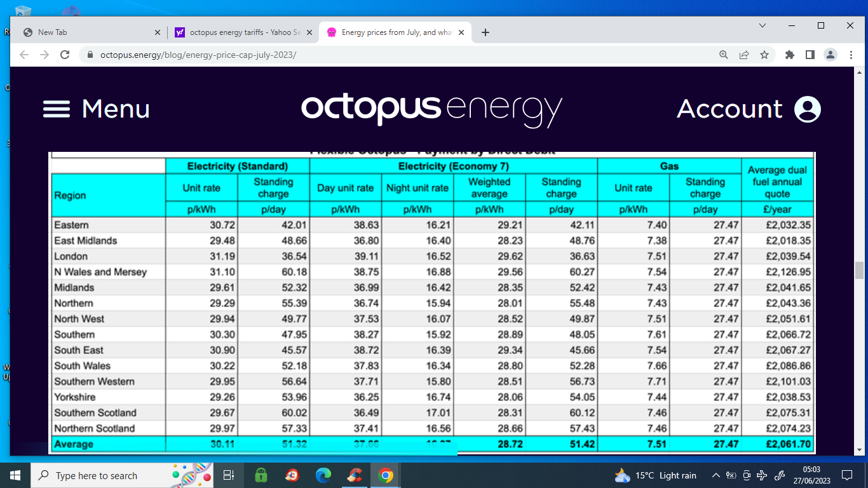This screenshot has height=488, width=868.
Task: Click the Octopus Energy logo
Action: click(x=432, y=109)
